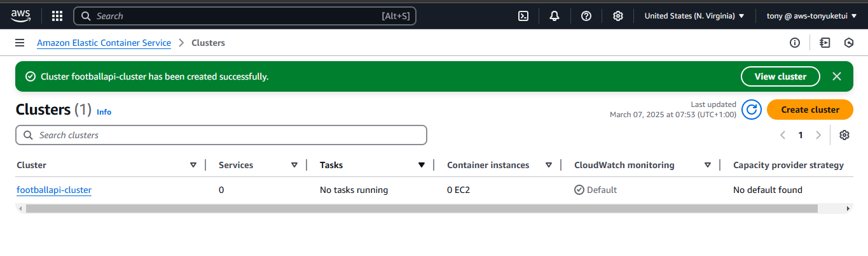This screenshot has height=256, width=868.
Task: Click View cluster button
Action: click(x=780, y=76)
